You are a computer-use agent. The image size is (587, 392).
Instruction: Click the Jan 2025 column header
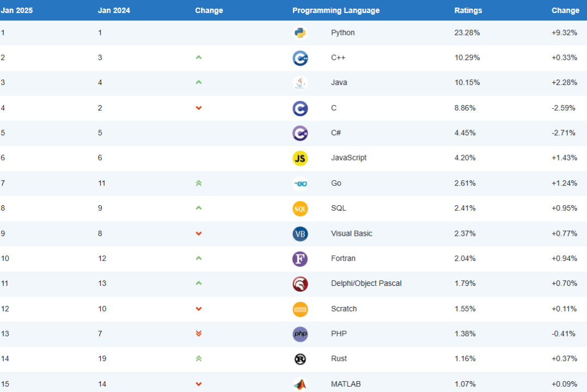coord(17,10)
